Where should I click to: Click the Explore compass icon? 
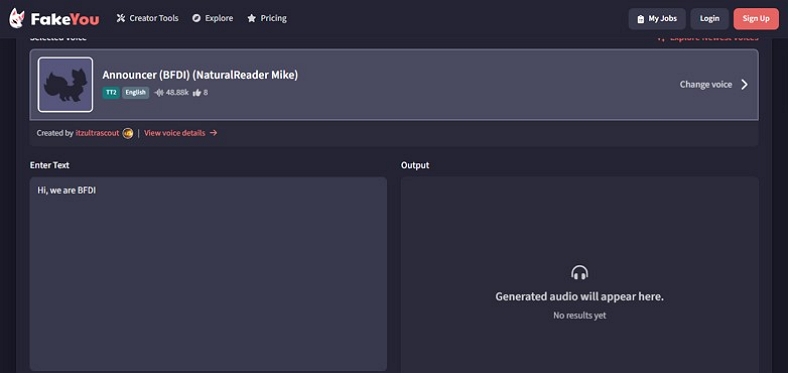click(x=196, y=18)
